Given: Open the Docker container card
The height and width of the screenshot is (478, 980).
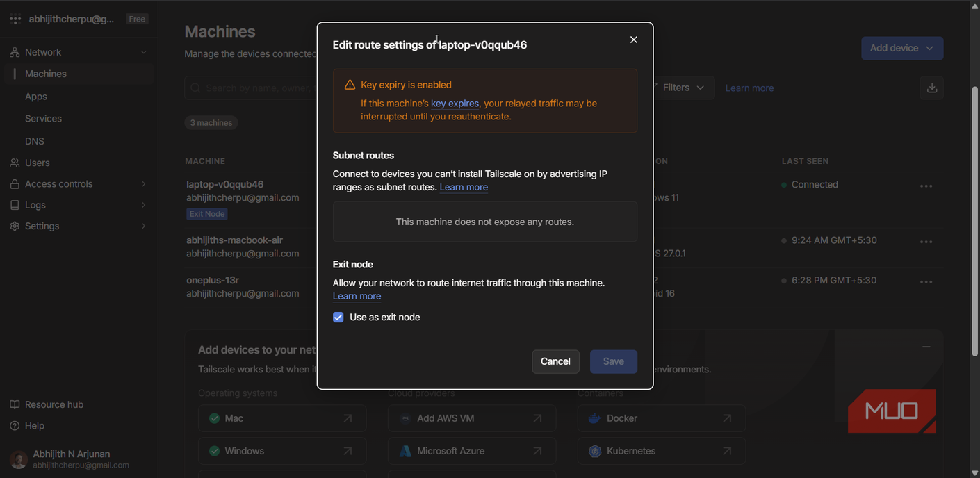Looking at the screenshot, I should [x=662, y=418].
